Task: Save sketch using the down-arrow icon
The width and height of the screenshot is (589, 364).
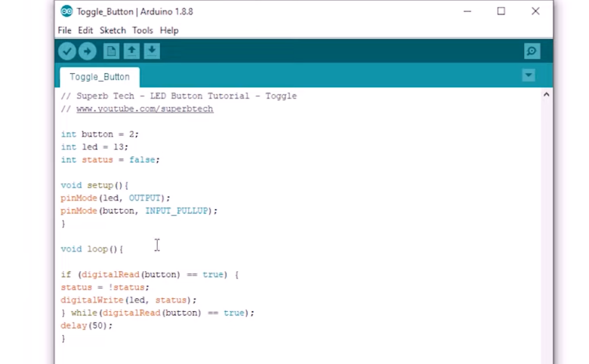Action: coord(152,51)
